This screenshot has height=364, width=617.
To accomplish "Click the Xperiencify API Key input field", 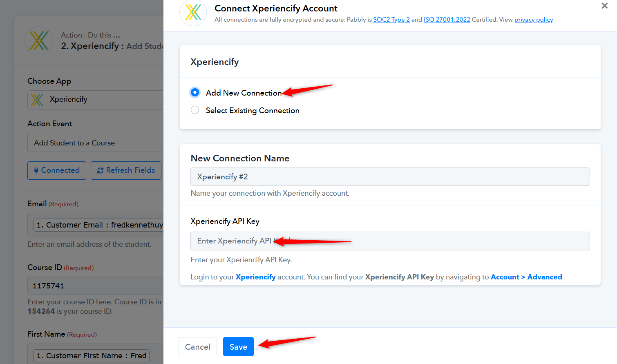I will coord(390,241).
